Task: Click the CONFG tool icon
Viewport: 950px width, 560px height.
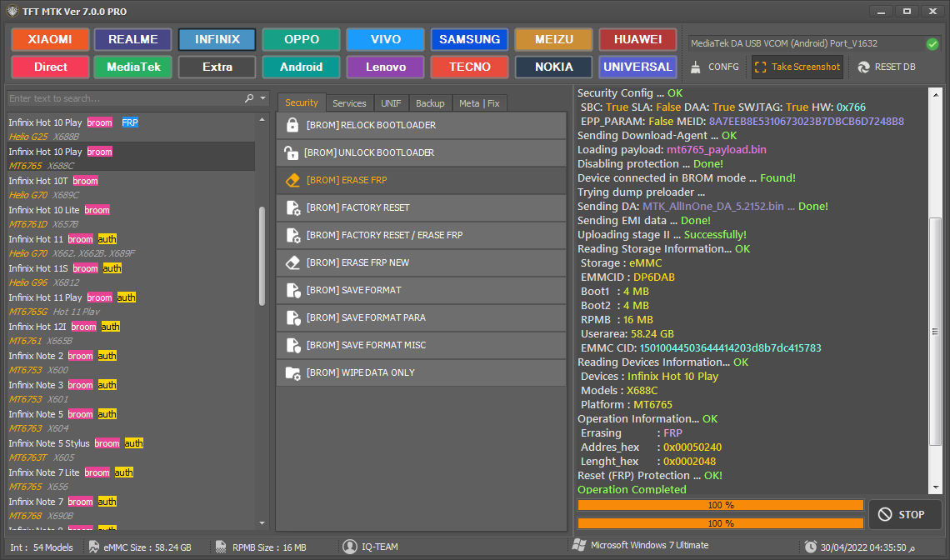Action: tap(696, 67)
